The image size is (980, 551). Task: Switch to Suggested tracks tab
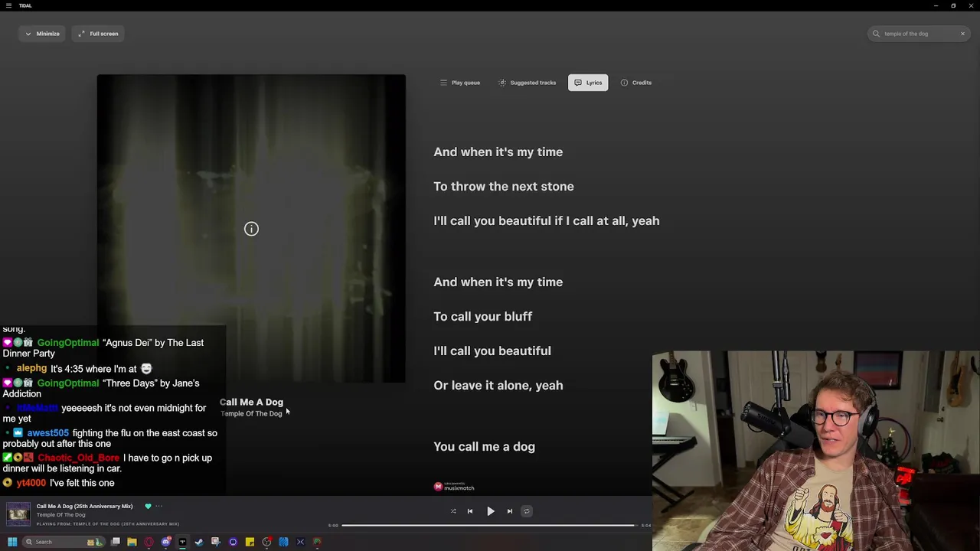point(528,83)
